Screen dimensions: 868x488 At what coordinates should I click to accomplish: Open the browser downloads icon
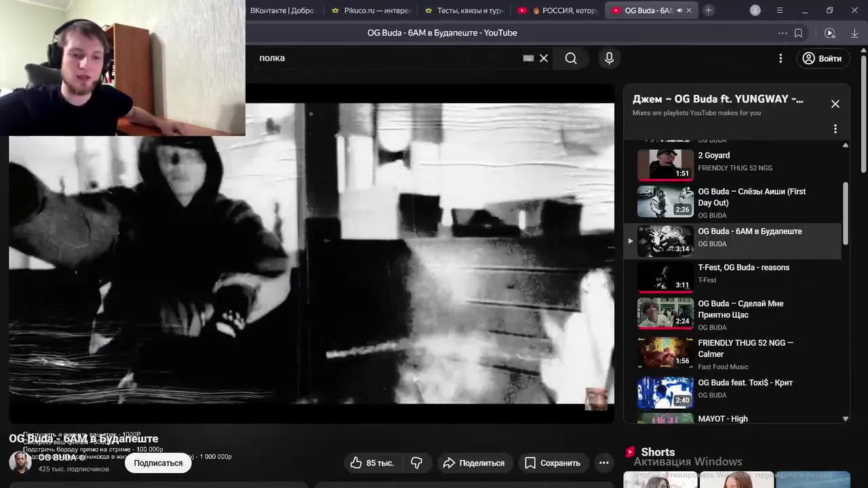tap(854, 33)
